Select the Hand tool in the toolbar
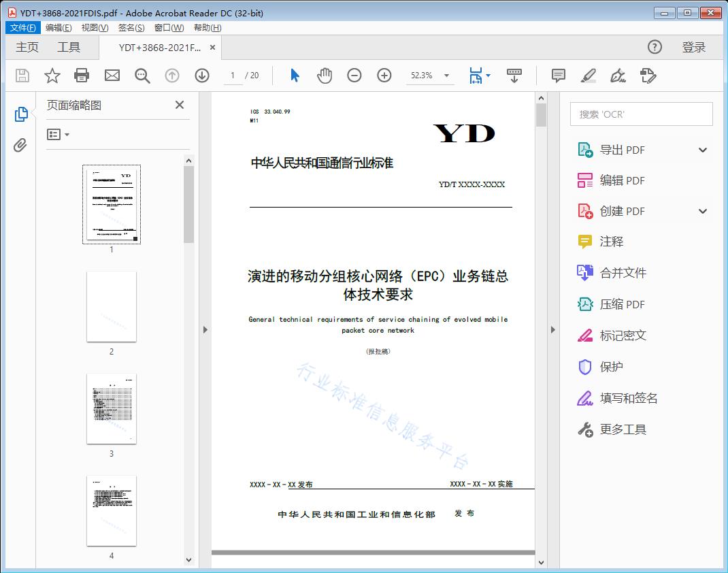728x573 pixels. coord(325,76)
